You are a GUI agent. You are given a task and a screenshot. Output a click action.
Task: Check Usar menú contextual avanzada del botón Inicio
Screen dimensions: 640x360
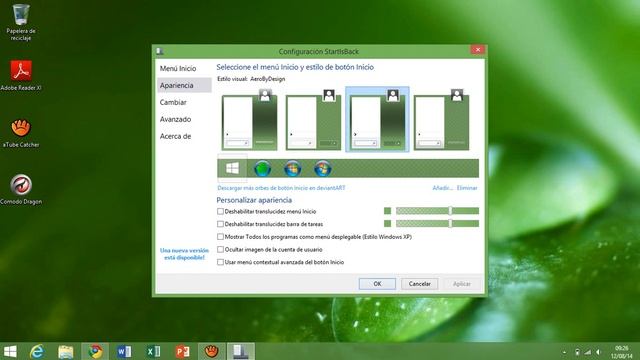[220, 262]
